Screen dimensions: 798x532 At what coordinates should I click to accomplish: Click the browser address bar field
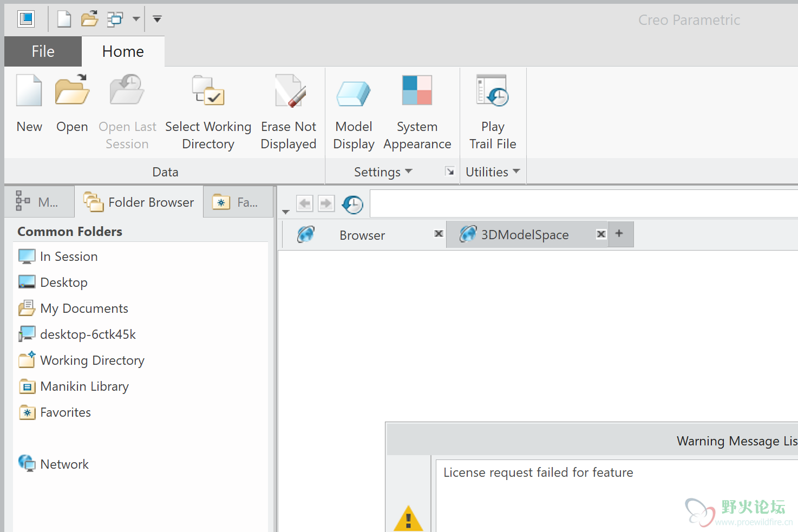click(584, 203)
